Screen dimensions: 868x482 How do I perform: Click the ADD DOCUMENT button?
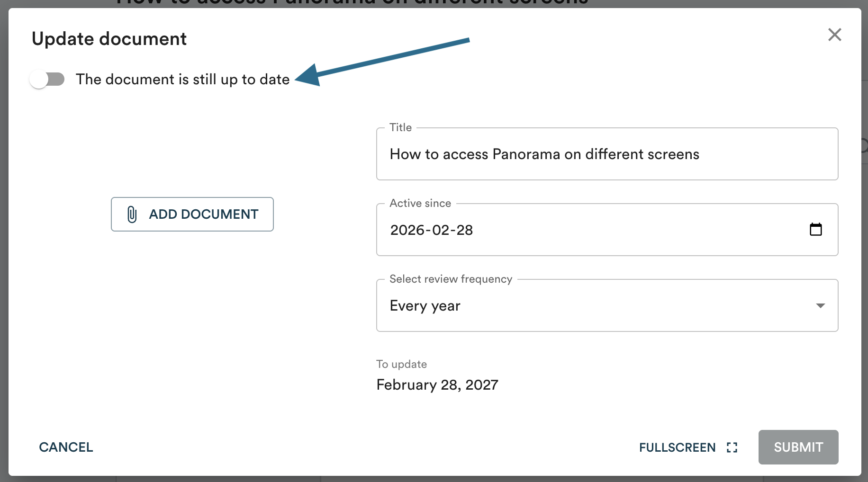click(x=192, y=214)
